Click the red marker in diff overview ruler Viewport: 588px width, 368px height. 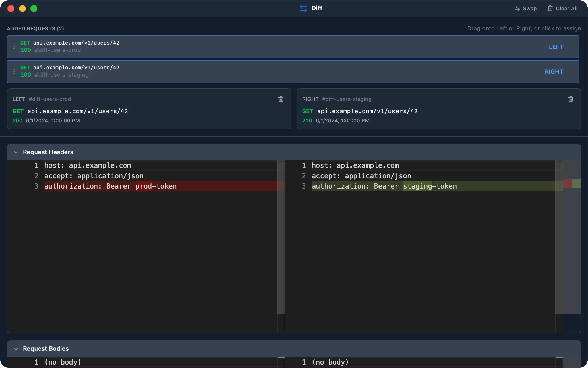click(x=568, y=183)
